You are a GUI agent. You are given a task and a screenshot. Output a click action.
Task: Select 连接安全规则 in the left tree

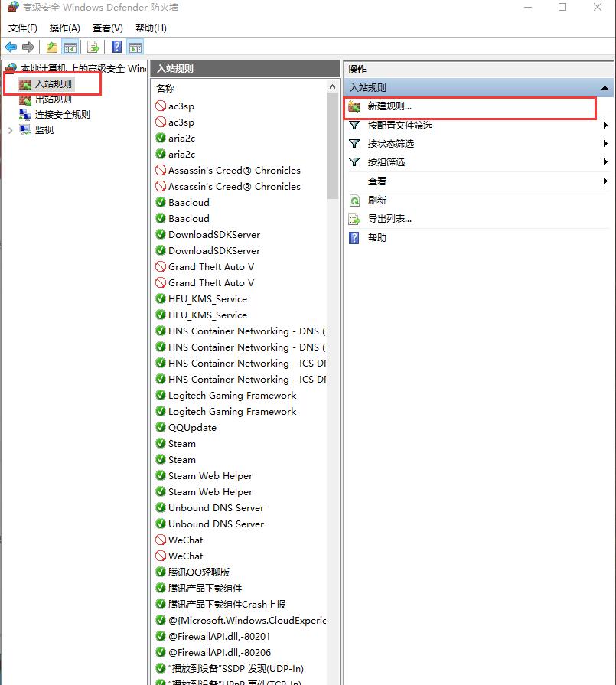pos(63,115)
